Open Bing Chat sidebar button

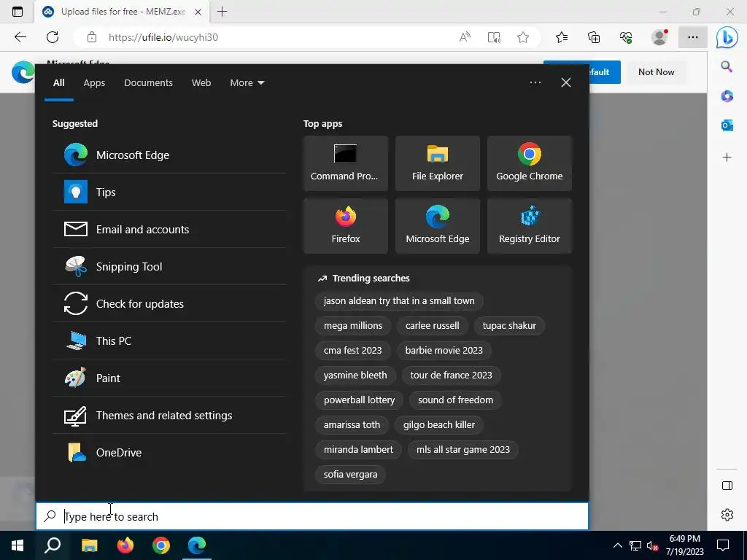click(727, 38)
